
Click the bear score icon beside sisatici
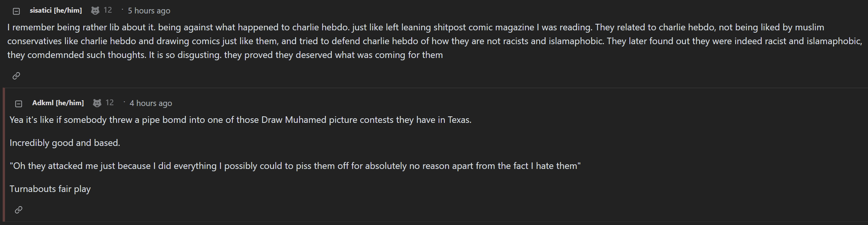coord(95,11)
